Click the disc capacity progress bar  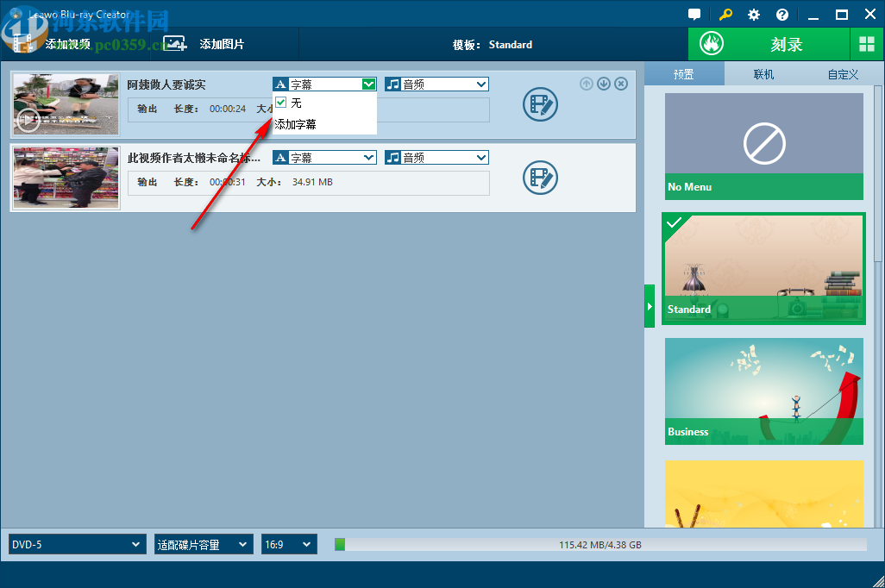coord(604,544)
